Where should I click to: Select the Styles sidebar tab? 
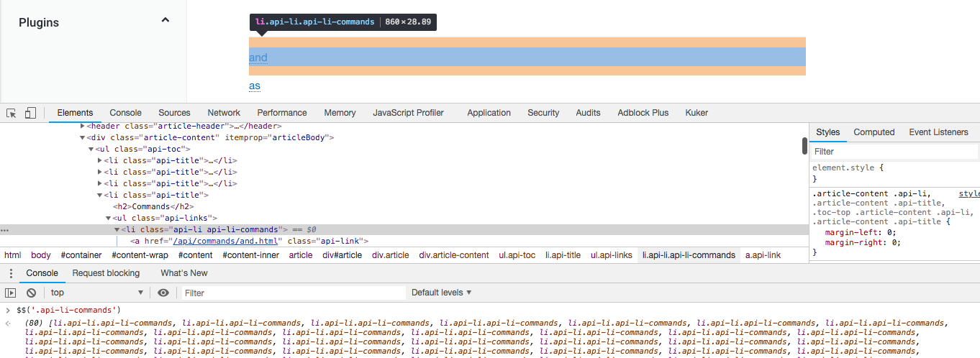(x=827, y=132)
